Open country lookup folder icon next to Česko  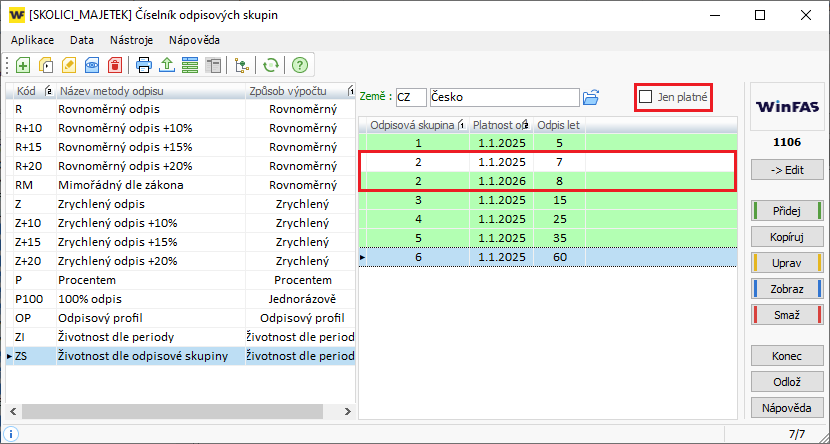pyautogui.click(x=591, y=97)
